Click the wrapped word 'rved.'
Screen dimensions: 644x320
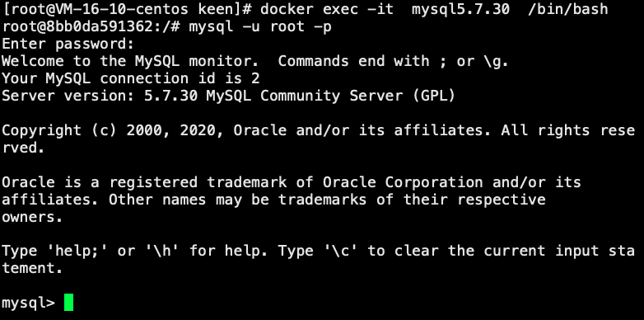[23, 148]
